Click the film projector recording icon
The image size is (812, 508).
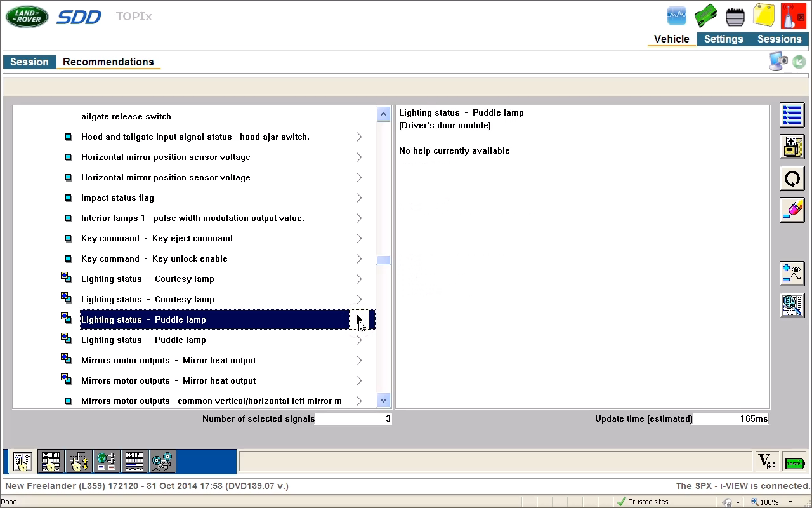pos(162,462)
